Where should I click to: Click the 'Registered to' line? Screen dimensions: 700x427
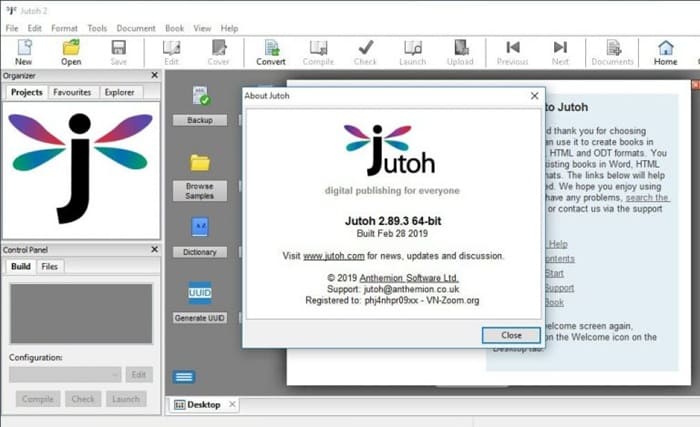coord(392,300)
